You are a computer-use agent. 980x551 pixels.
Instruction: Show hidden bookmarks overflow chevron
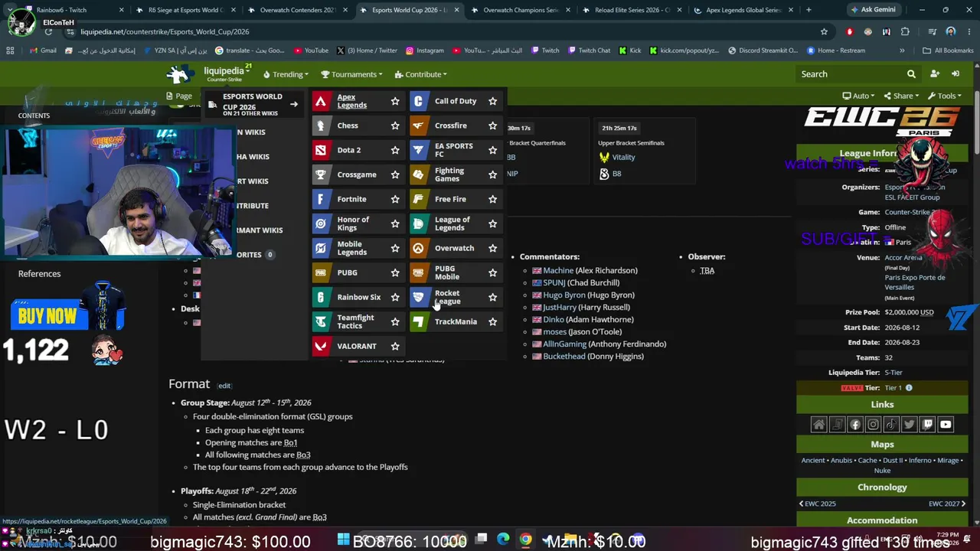click(902, 51)
